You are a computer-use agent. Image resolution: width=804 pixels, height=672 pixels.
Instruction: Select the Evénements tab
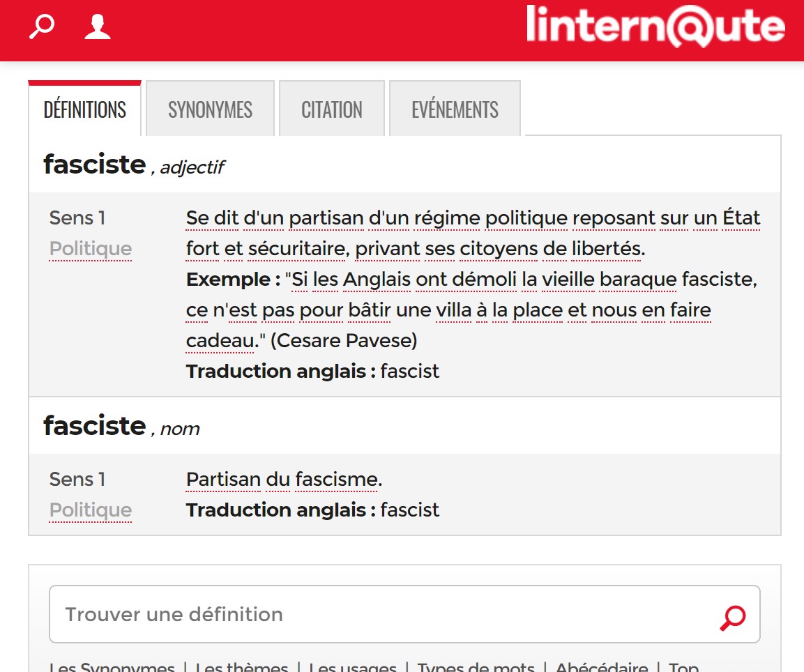455,109
